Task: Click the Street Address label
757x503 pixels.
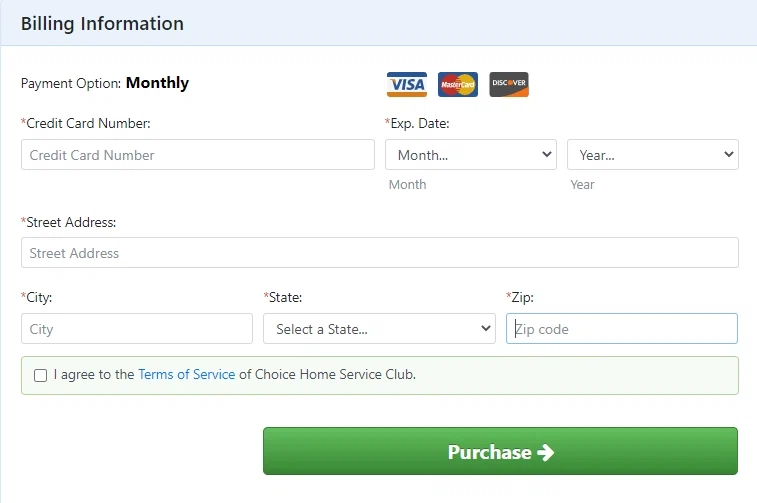Action: (69, 222)
